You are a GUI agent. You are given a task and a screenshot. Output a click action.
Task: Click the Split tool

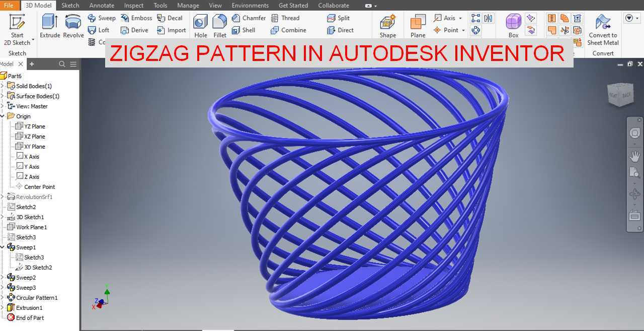pyautogui.click(x=338, y=18)
